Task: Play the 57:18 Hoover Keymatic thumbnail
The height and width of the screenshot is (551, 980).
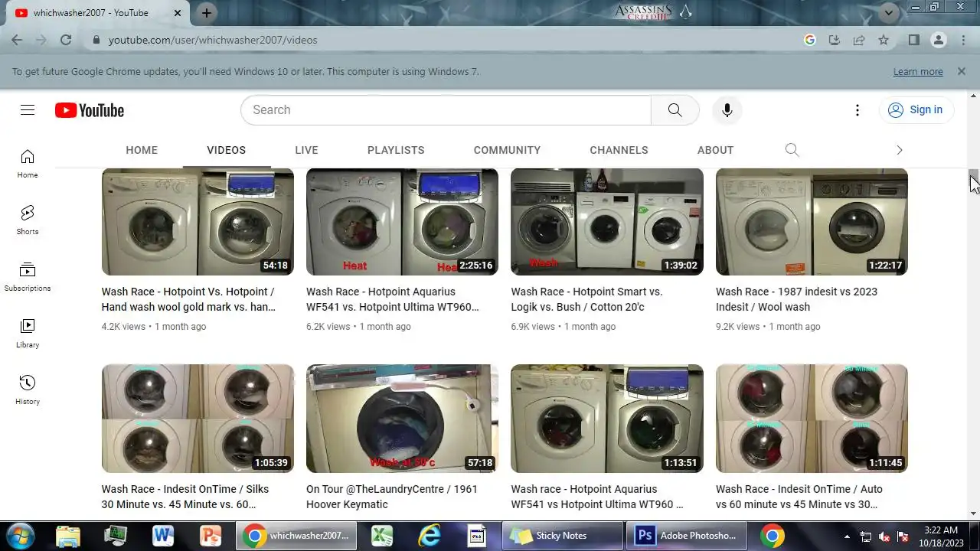Action: 402,419
